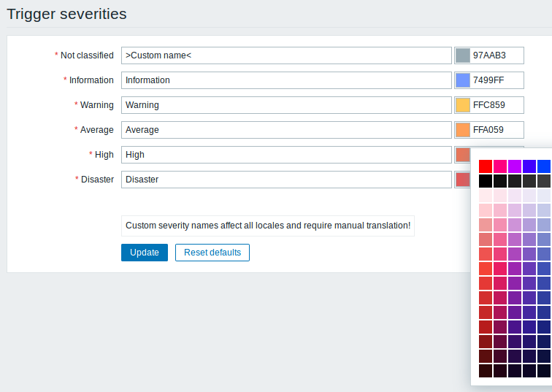
Task: Pick bright purple in palette top row
Action: tap(515, 166)
